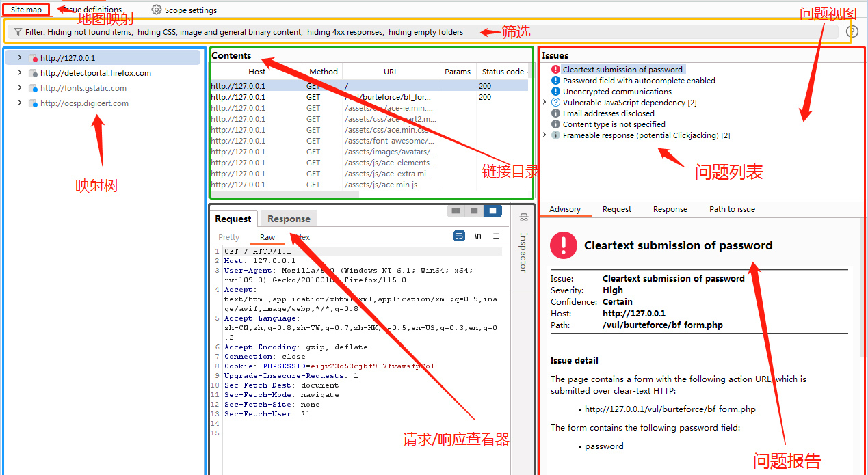
Task: Expand Vulnerable JavaScript dependency issue group
Action: [545, 103]
